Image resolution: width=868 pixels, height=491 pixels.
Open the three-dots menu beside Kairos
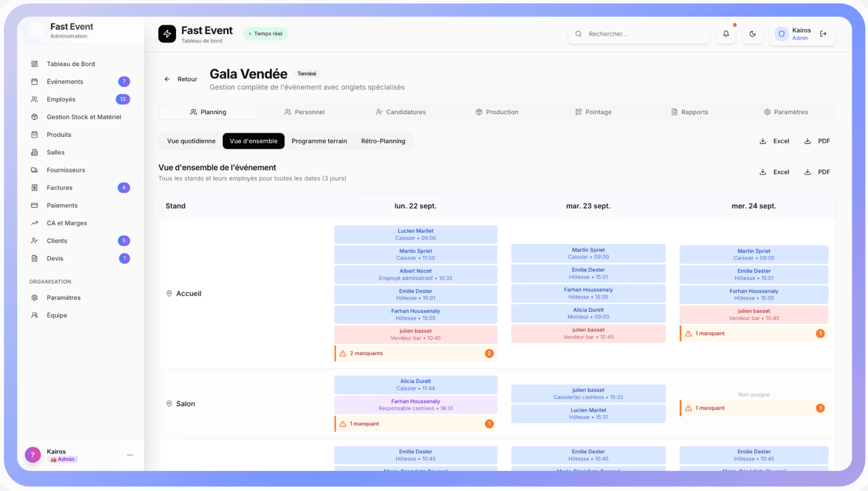[130, 455]
